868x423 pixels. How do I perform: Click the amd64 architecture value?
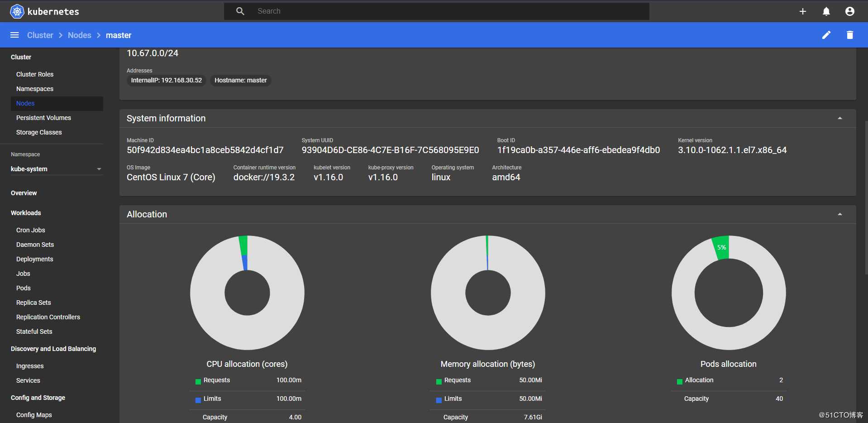506,177
